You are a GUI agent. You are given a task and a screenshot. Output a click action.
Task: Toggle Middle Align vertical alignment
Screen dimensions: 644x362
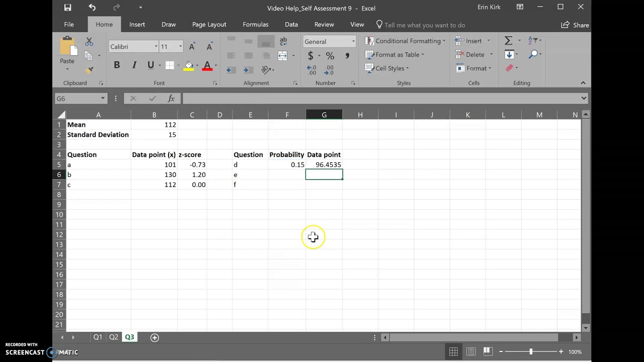[x=249, y=42]
